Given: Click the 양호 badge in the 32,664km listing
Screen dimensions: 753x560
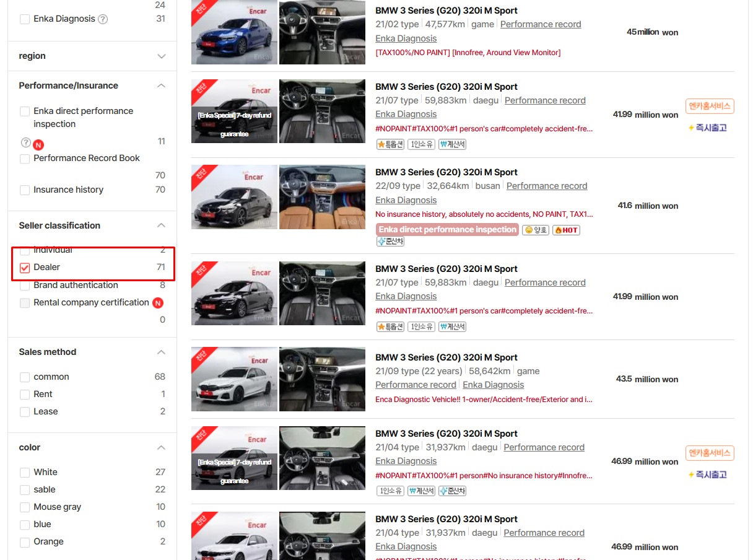Looking at the screenshot, I should pyautogui.click(x=536, y=230).
